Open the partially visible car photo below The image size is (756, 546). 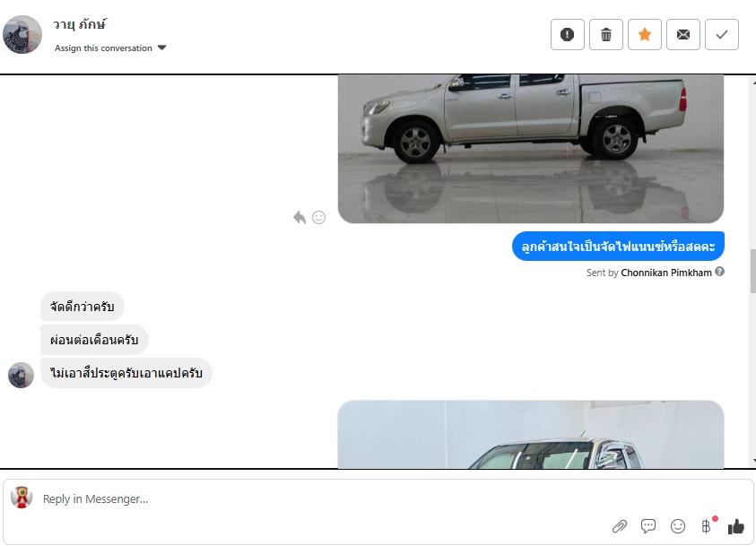(x=531, y=434)
